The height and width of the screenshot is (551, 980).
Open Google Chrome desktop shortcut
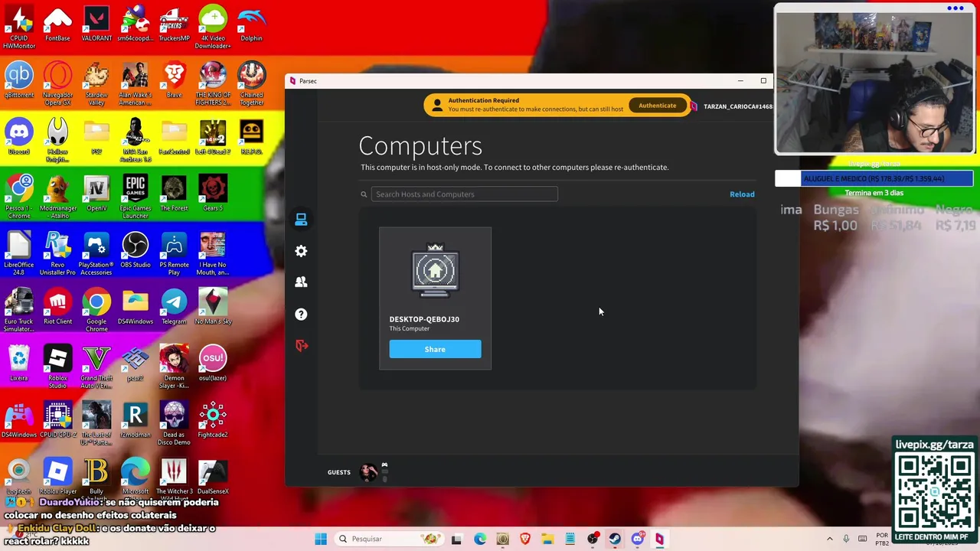96,310
